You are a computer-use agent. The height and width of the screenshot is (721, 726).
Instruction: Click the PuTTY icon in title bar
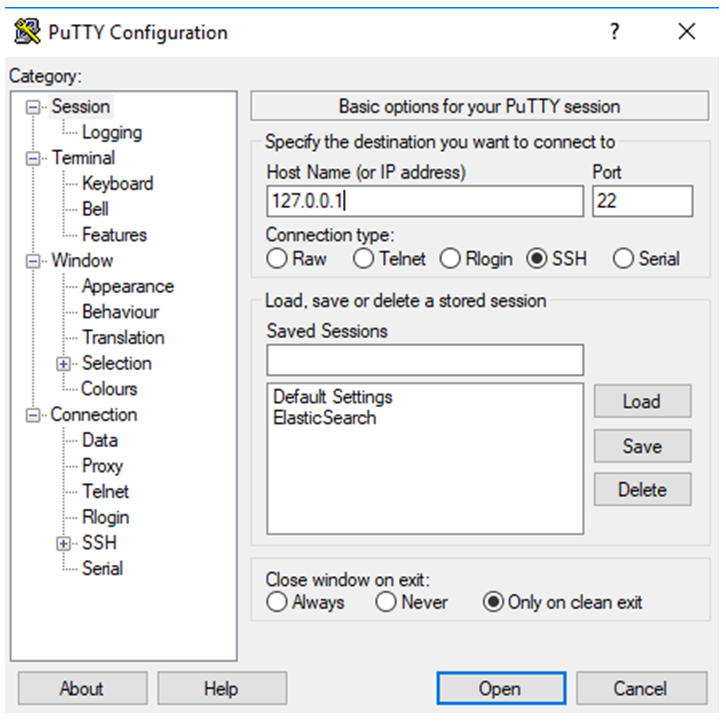(27, 31)
